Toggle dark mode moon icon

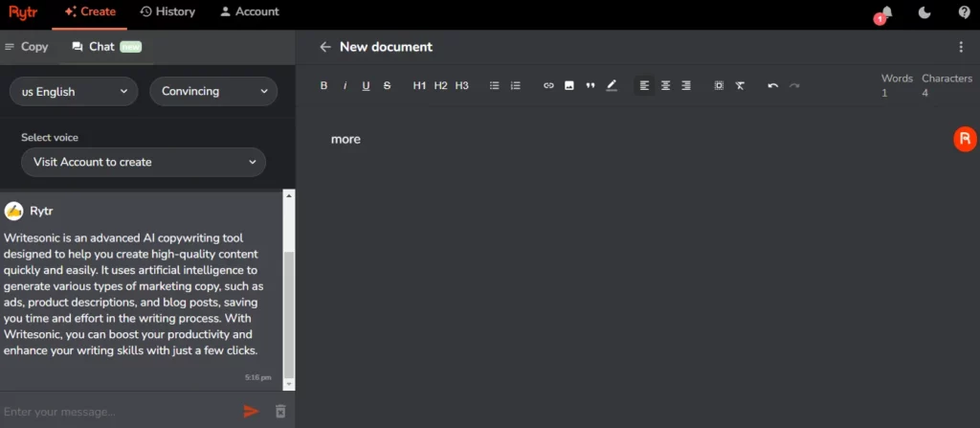[925, 12]
